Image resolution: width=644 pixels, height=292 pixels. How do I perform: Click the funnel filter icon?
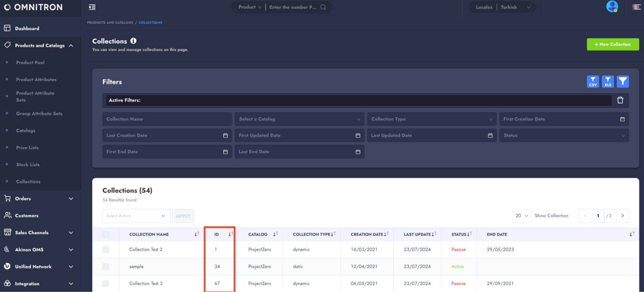[x=622, y=82]
